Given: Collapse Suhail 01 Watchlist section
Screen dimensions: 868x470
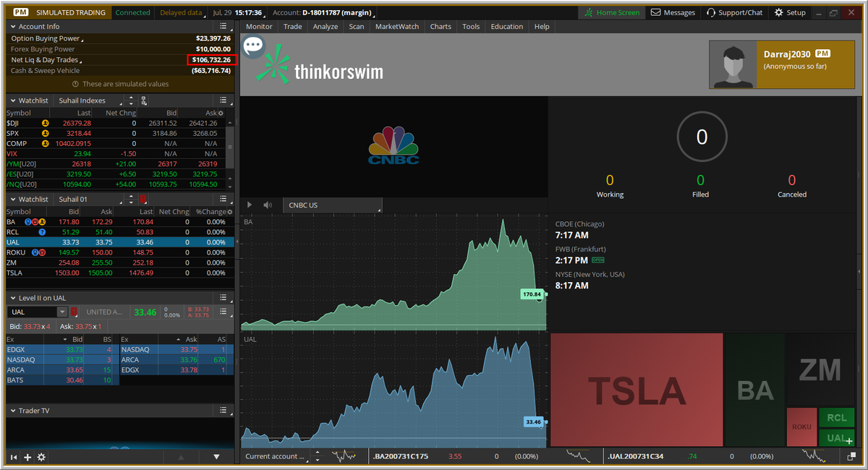Looking at the screenshot, I should [12, 199].
